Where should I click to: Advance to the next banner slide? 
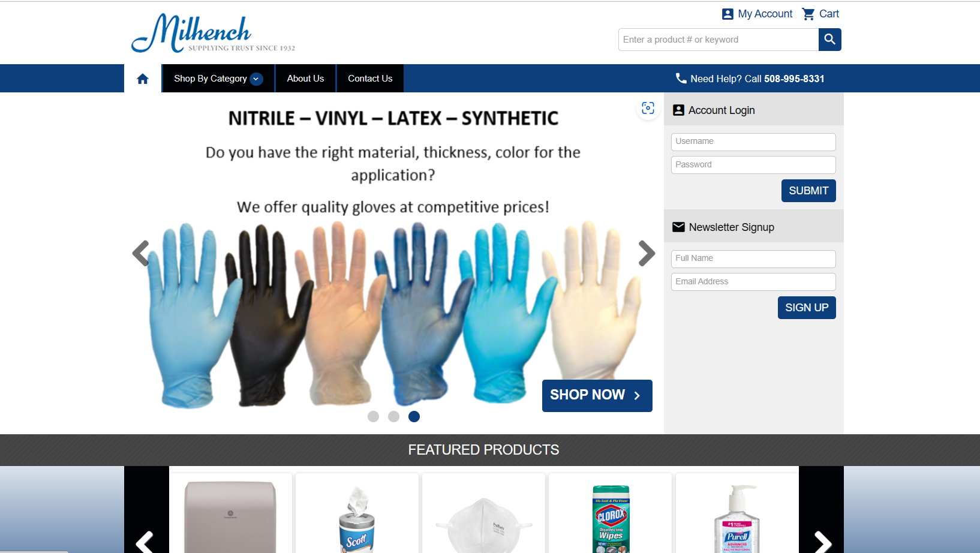647,253
